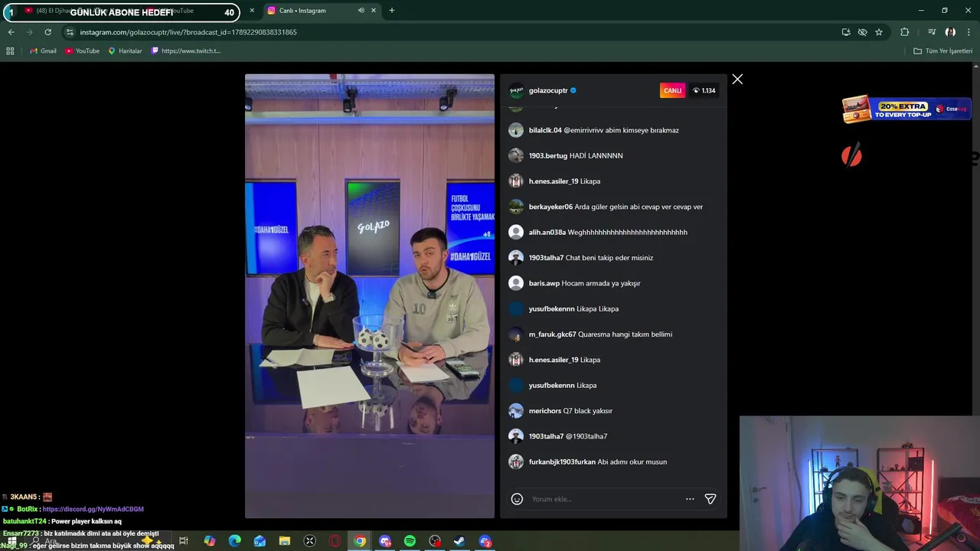Screen dimensions: 980x551
Task: Open the Chrome extensions puzzle icon
Action: 904,32
